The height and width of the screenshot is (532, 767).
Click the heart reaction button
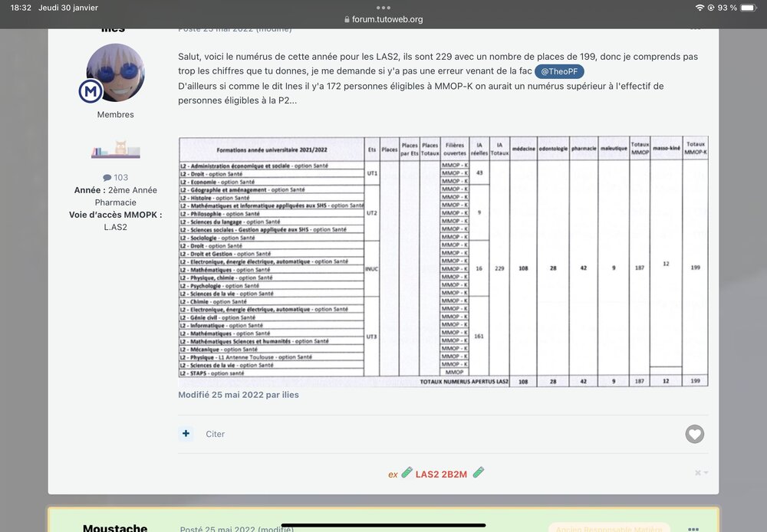pos(694,434)
